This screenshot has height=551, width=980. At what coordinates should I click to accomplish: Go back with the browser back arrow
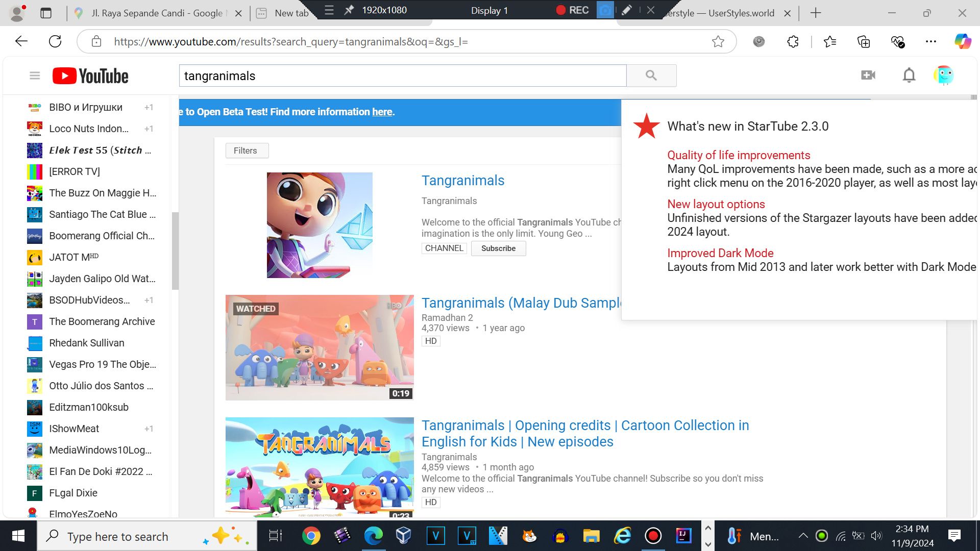pos(21,41)
